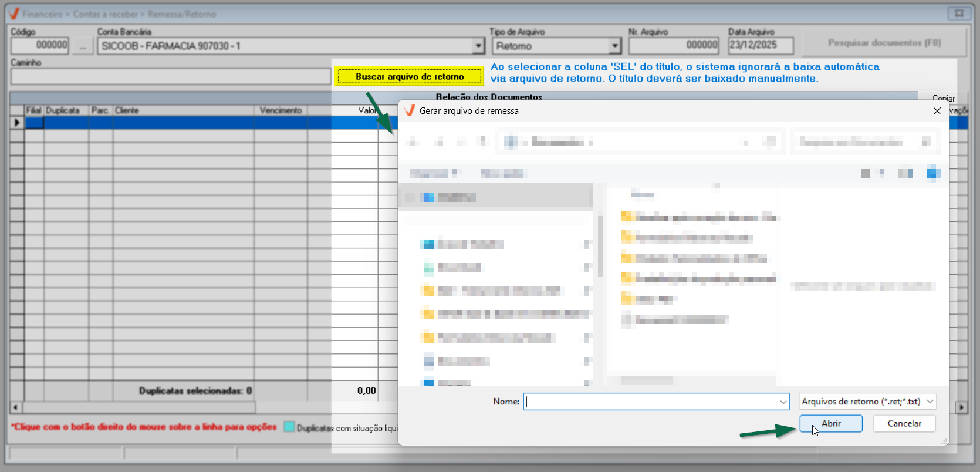Click the Pesquisar documentos (F8) button
The width and height of the screenshot is (980, 472).
point(884,43)
